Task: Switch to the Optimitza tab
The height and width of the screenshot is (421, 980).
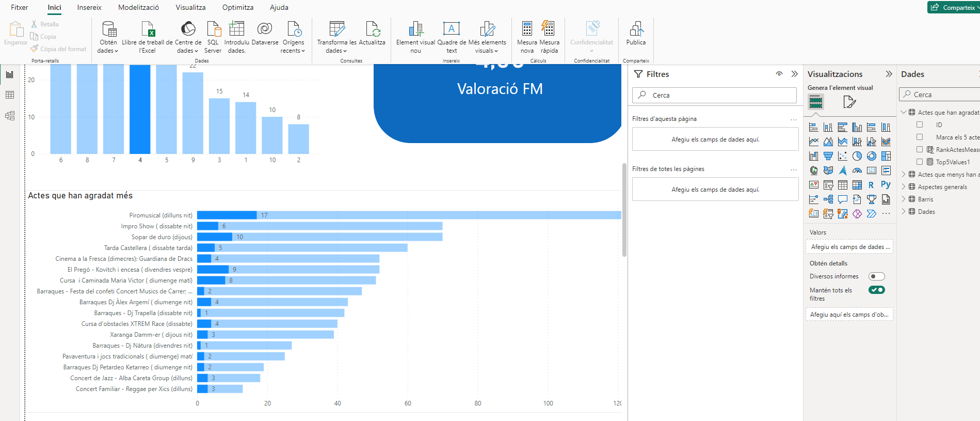Action: (x=238, y=7)
